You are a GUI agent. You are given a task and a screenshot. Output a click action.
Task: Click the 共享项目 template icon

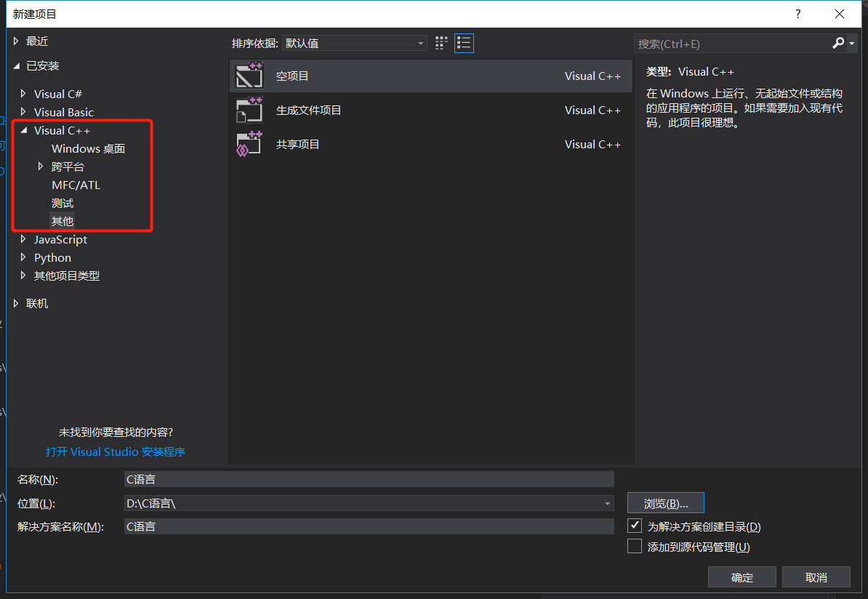(249, 145)
